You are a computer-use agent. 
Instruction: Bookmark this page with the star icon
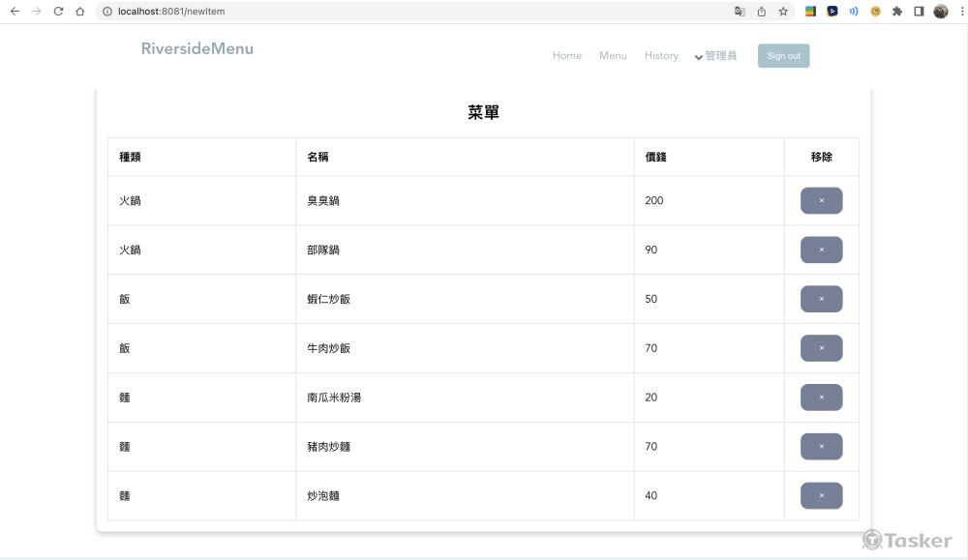tap(783, 12)
